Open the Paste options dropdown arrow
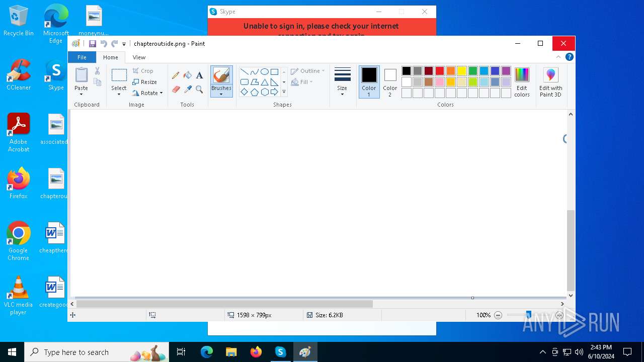 coord(81,95)
